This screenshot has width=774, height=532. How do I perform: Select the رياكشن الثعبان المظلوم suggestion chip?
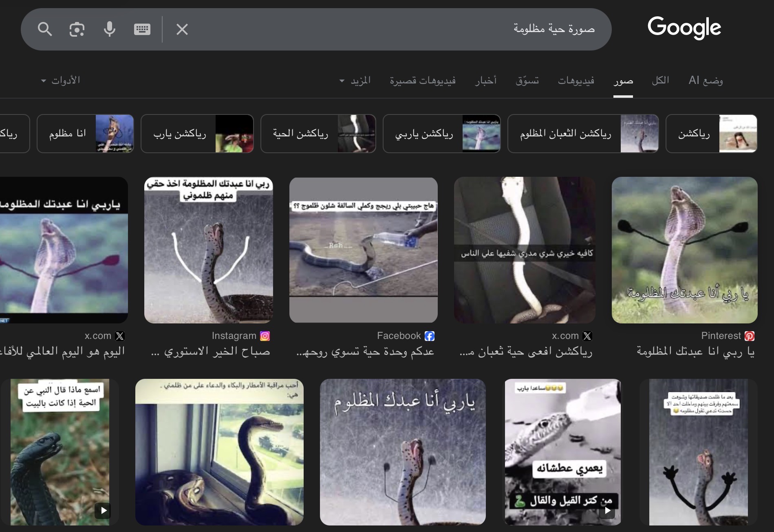click(x=582, y=134)
